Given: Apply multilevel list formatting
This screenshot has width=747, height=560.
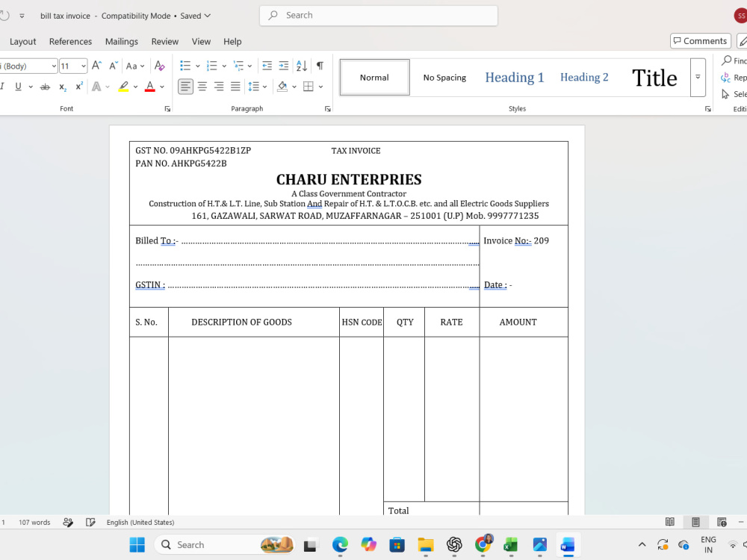Looking at the screenshot, I should coord(238,66).
